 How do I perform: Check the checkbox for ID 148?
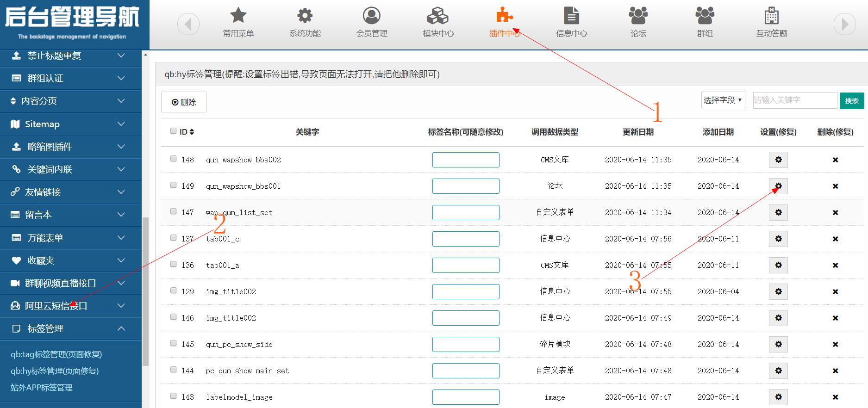pos(174,159)
